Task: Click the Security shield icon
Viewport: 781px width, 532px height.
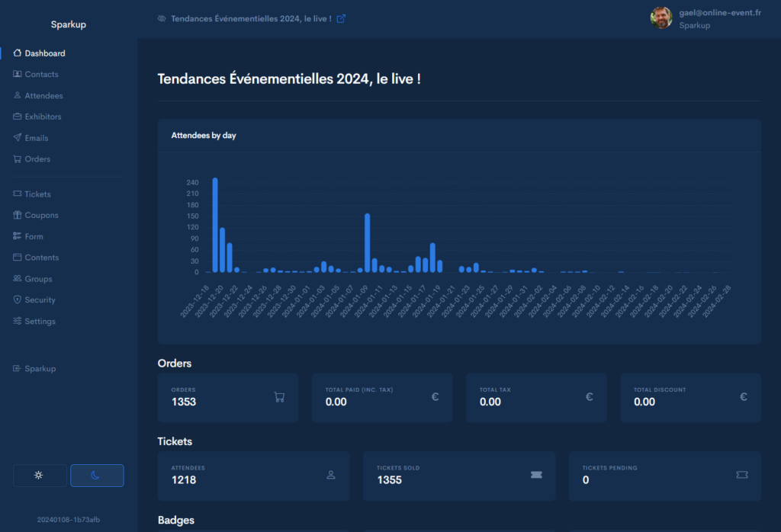Action: click(18, 300)
